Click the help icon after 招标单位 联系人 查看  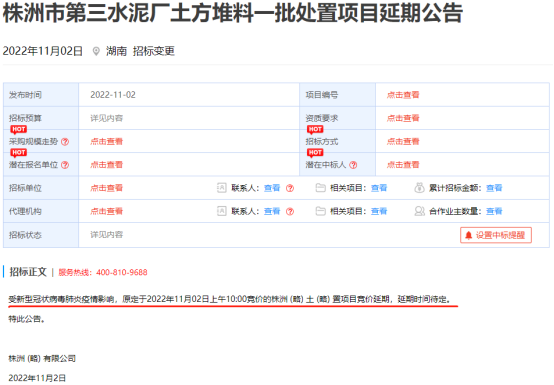pyautogui.click(x=290, y=188)
